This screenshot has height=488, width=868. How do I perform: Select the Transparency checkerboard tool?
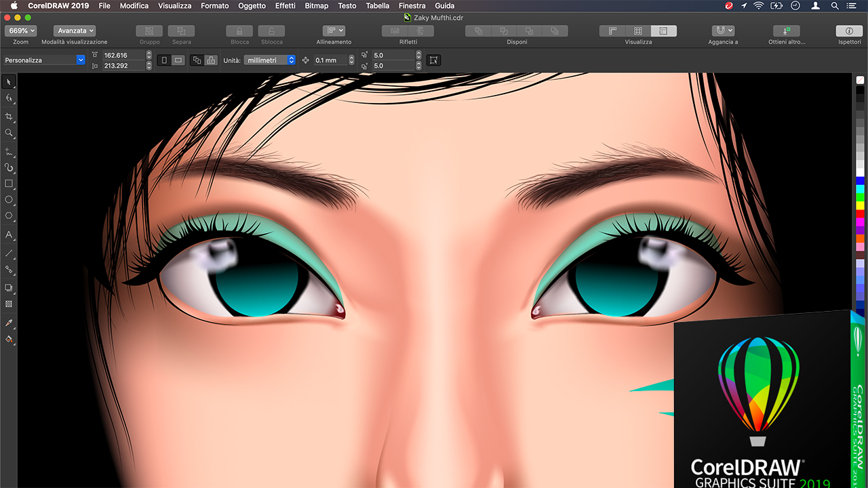click(x=9, y=304)
